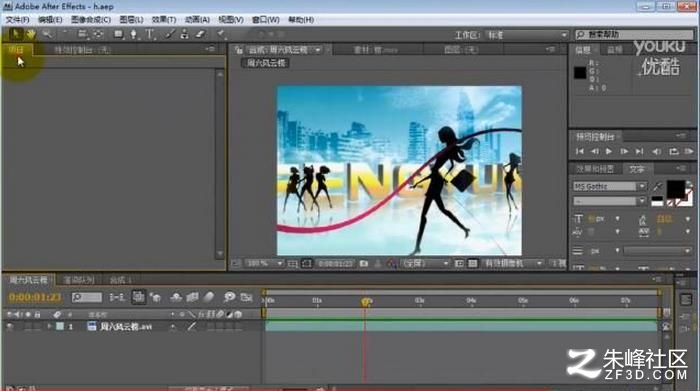
Task: Click the 周六风云榜 breadcrumb in viewer
Action: tap(266, 63)
